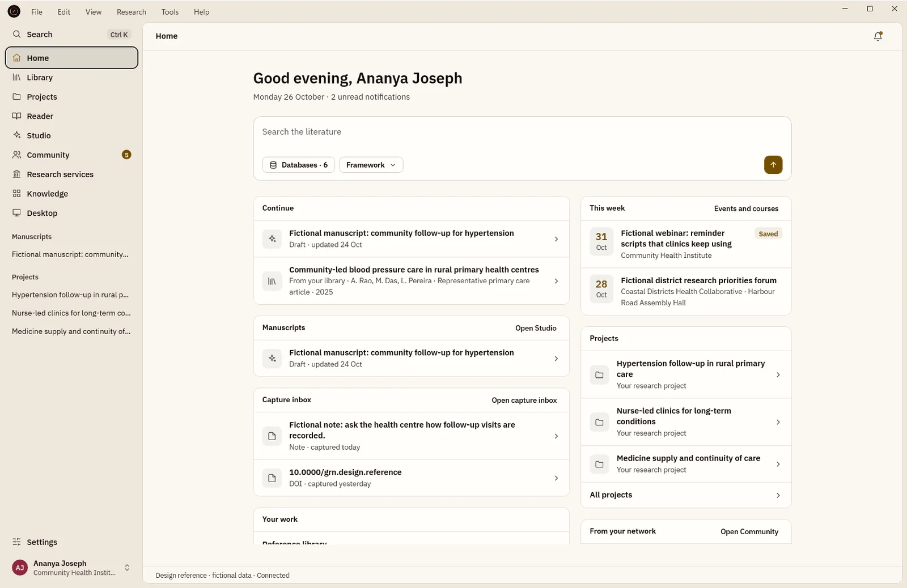Open the captured health centre note
Image resolution: width=907 pixels, height=588 pixels.
(x=412, y=436)
